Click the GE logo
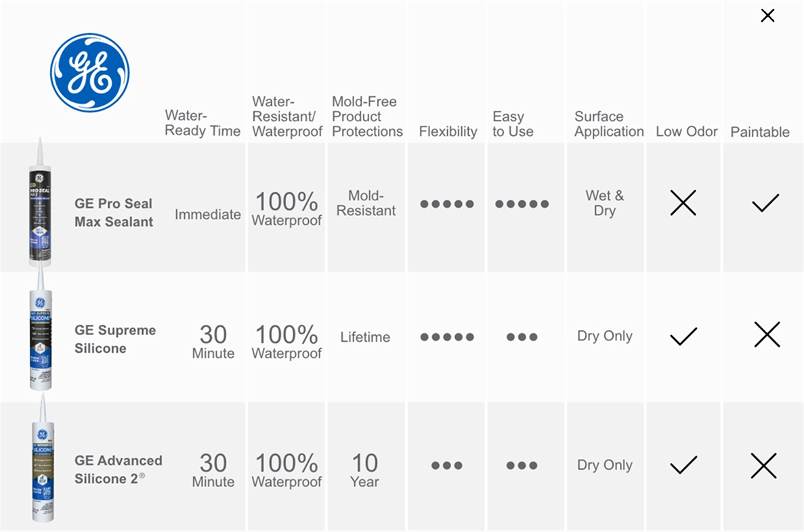804x532 pixels. [89, 72]
